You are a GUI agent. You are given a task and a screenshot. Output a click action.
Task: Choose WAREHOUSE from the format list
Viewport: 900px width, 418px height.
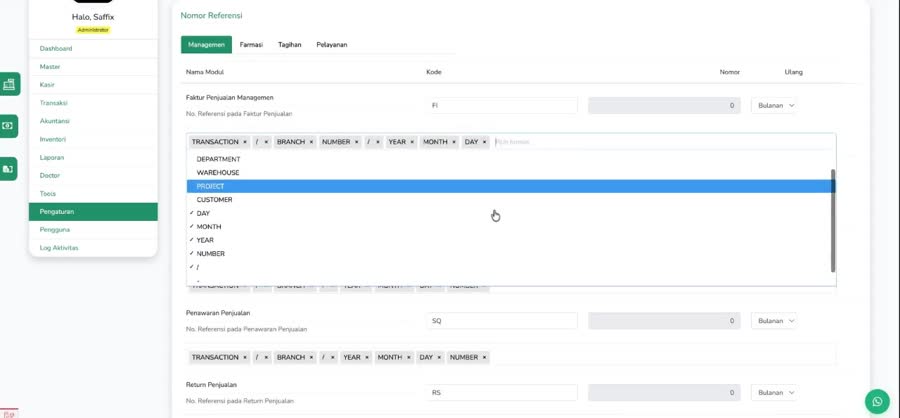pyautogui.click(x=511, y=173)
